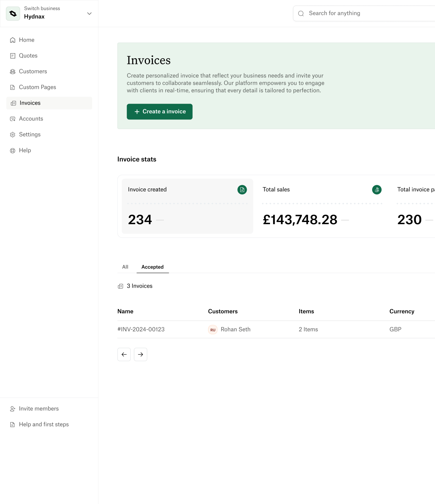Click Rohan Seth's RU avatar badge

(213, 329)
